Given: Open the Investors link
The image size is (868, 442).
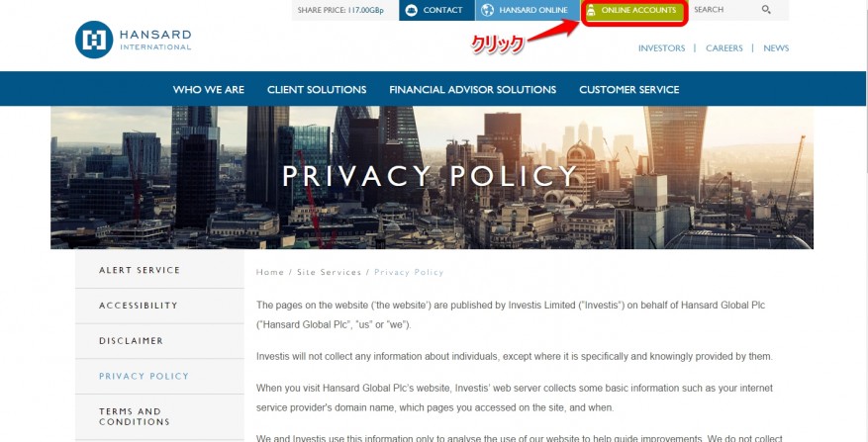Looking at the screenshot, I should point(661,48).
